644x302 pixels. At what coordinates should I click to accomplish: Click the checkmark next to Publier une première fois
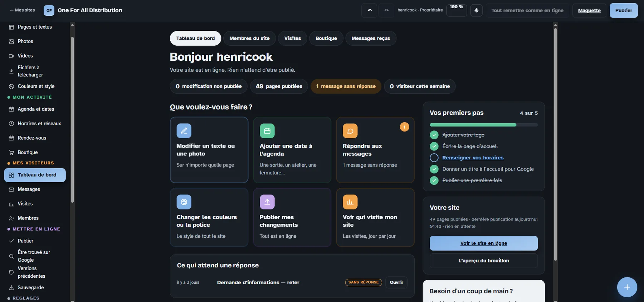click(434, 180)
